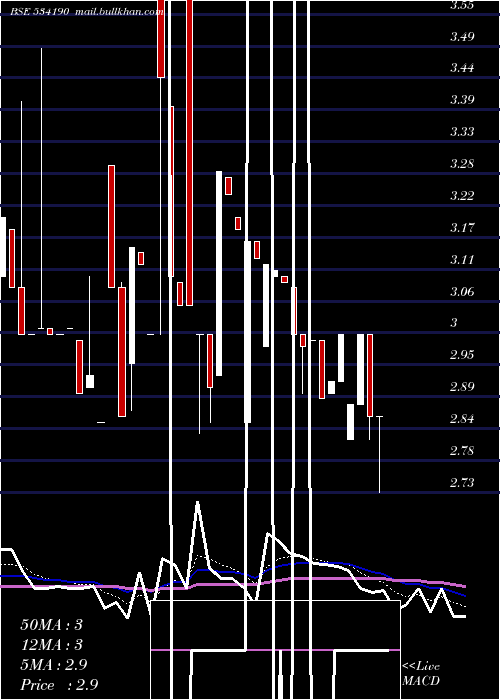This screenshot has height=700, width=500.
Task: Click the price label 3.33
Action: pyautogui.click(x=462, y=132)
